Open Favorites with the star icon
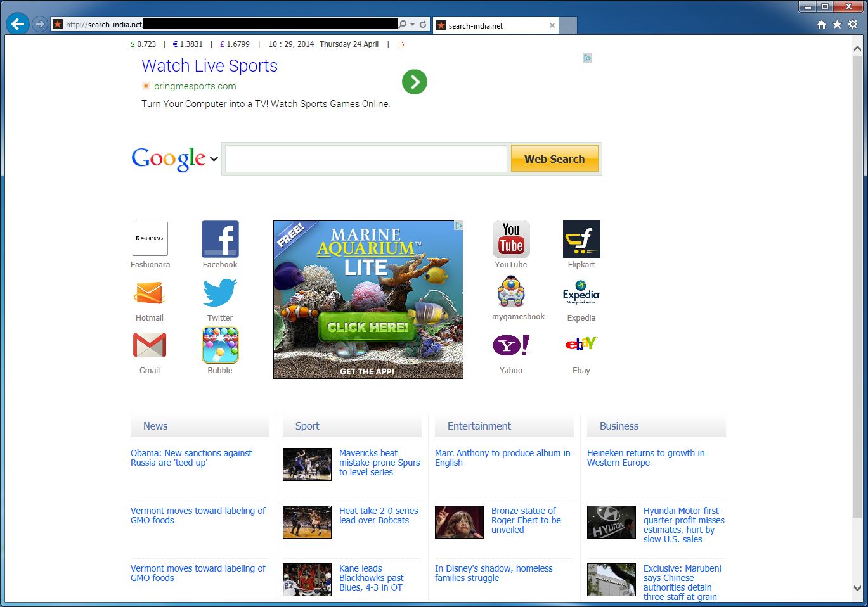The image size is (868, 607). tap(837, 24)
